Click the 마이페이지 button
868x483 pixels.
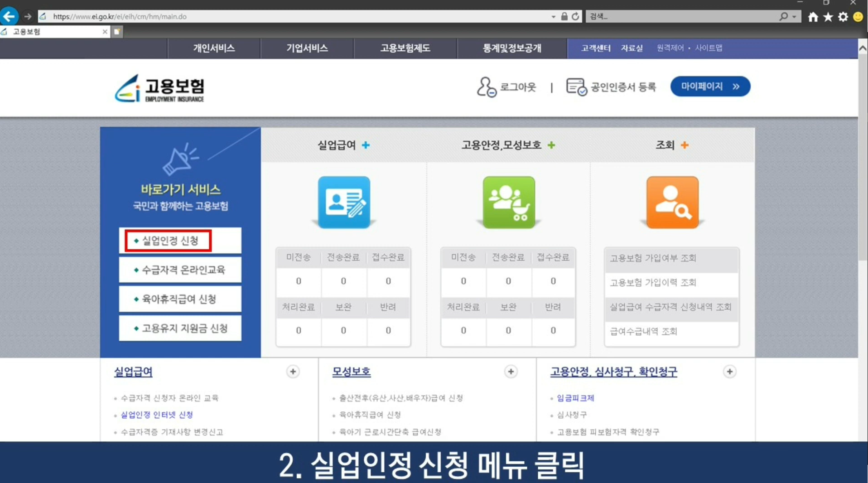(x=709, y=87)
